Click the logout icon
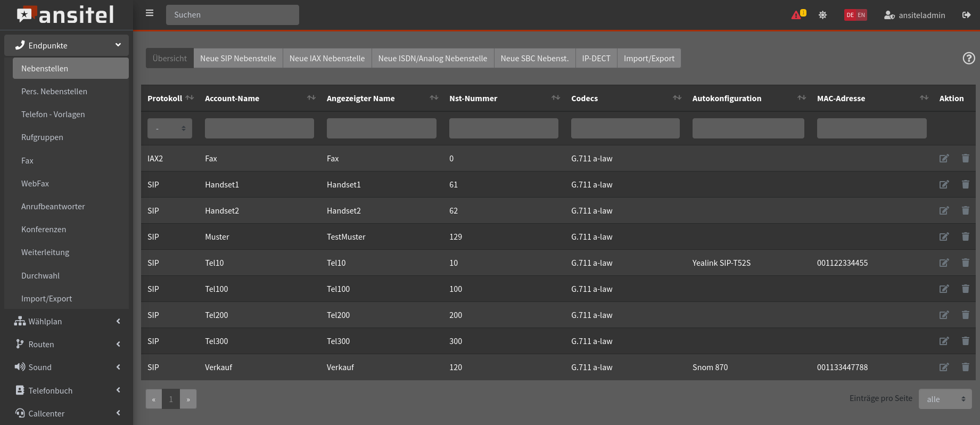Screen dimensions: 980x425 tap(966, 15)
